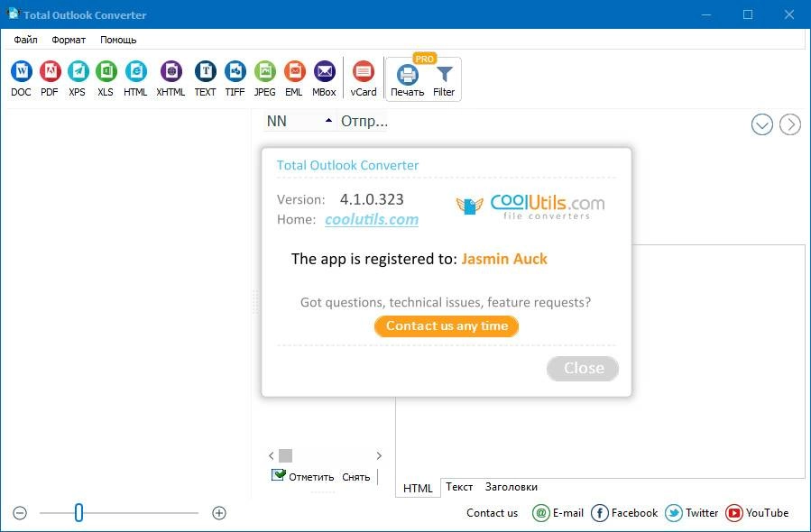The height and width of the screenshot is (532, 811).
Task: Open the coolutils.com home link
Action: (x=372, y=219)
